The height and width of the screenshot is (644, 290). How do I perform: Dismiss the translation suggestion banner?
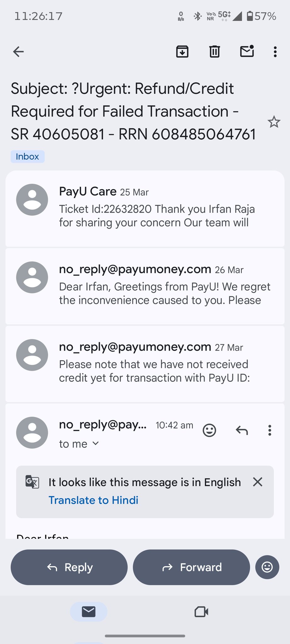click(x=258, y=482)
